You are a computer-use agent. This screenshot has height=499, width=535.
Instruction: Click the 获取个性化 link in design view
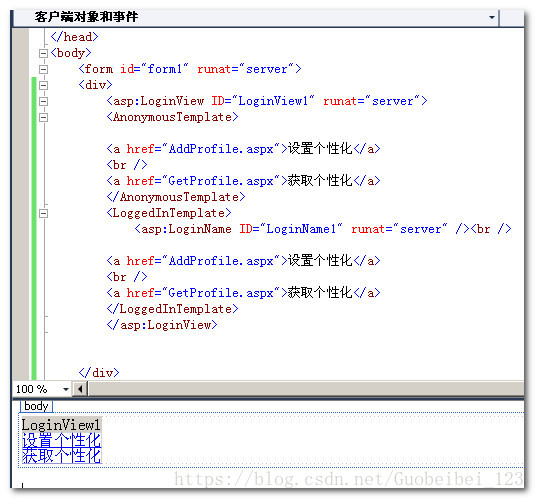point(61,456)
